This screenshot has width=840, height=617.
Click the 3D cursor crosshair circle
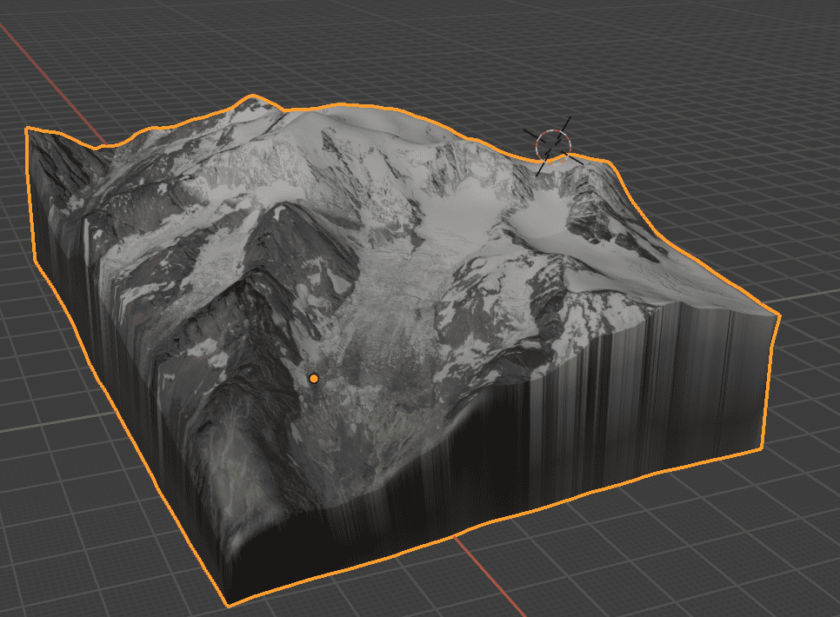(x=553, y=146)
